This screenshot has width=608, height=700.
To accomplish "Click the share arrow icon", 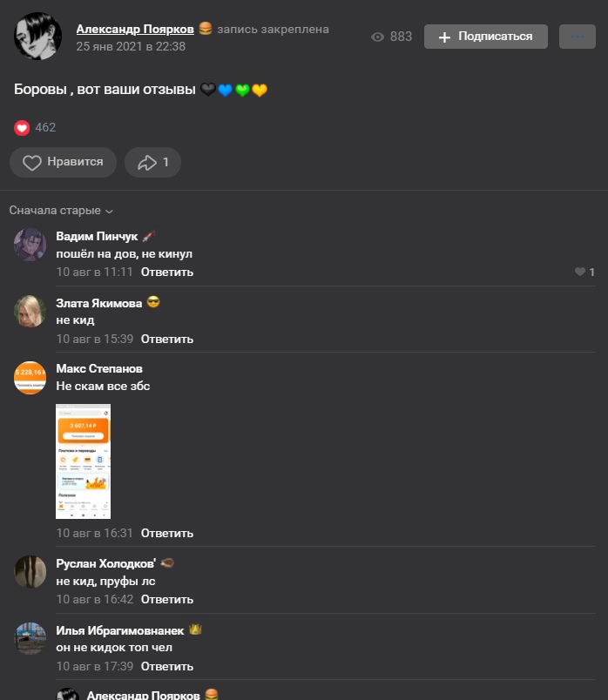I will (x=147, y=163).
